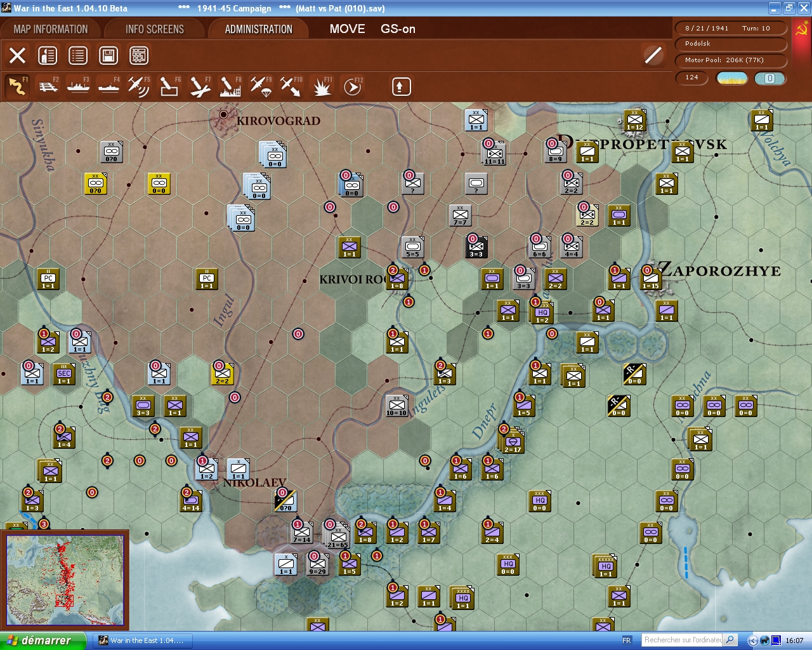Select the F10 air transfer icon
The image size is (812, 650).
coord(291,86)
